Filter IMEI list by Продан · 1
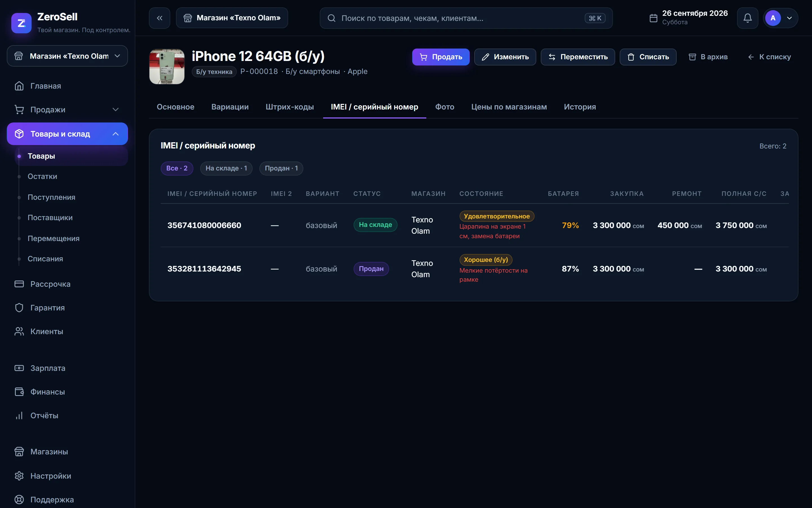812x508 pixels. 281,168
